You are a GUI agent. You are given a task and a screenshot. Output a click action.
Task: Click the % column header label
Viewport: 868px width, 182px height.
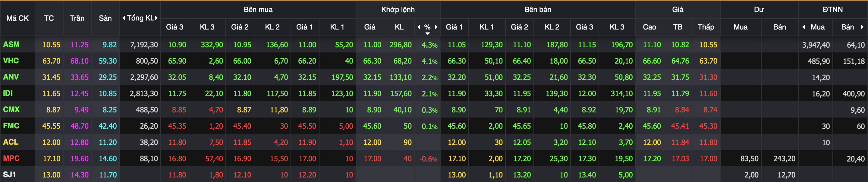pos(427,27)
